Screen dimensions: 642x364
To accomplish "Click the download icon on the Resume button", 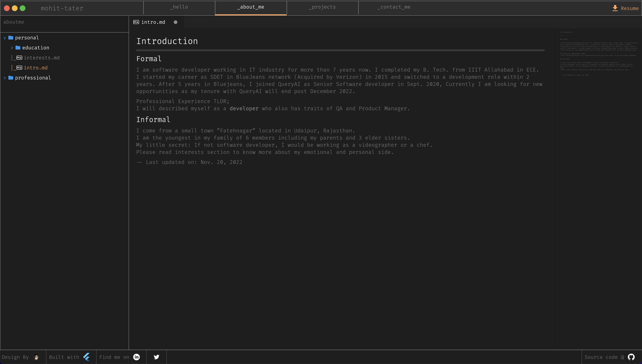I will click(x=615, y=8).
